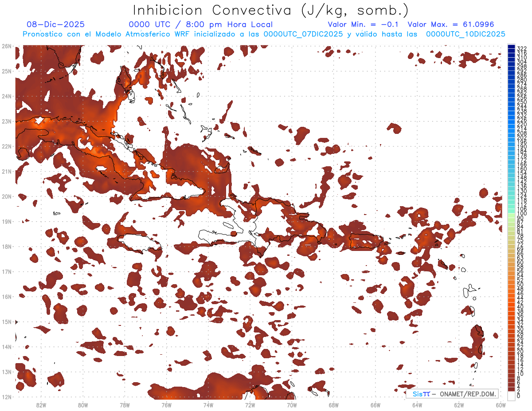Image resolution: width=532 pixels, height=411 pixels.
Task: Select the date label '08-Dic-2025'
Action: [x=55, y=25]
